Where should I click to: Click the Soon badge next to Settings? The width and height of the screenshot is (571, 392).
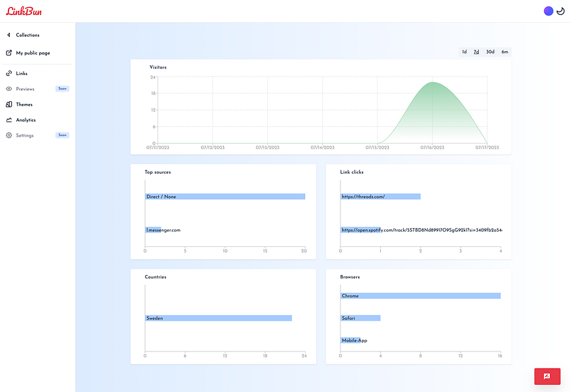coord(62,135)
